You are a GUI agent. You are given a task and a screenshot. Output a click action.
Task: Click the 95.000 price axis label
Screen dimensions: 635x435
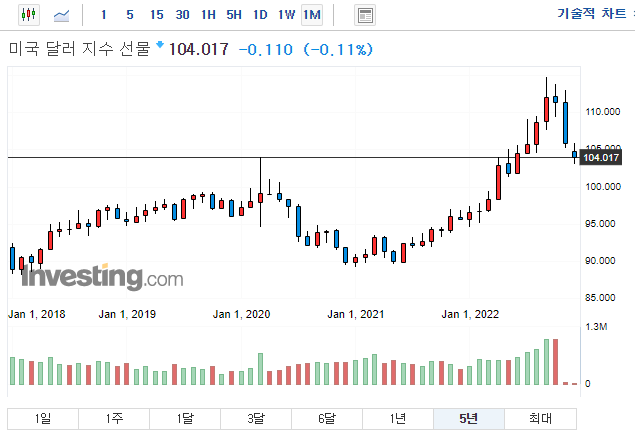tap(600, 224)
